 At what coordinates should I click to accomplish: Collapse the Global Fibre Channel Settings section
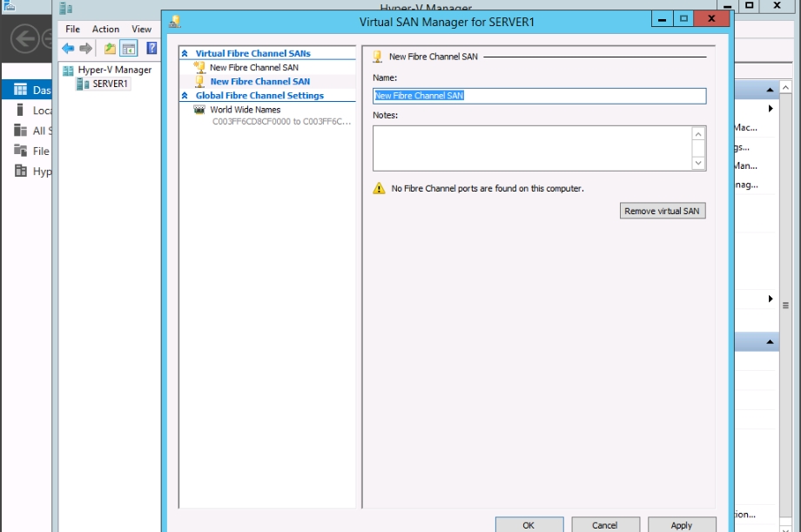pos(185,96)
